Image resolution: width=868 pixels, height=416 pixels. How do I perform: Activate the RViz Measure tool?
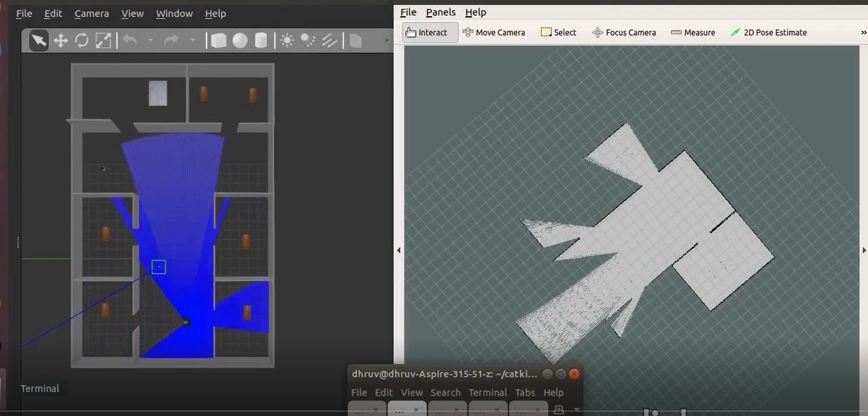click(693, 32)
